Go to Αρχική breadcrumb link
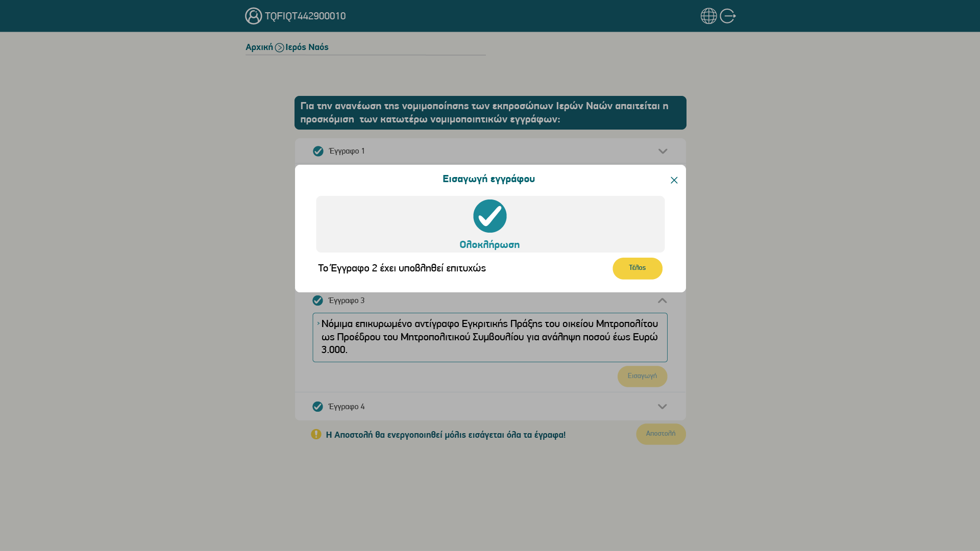The height and width of the screenshot is (551, 980). (259, 47)
